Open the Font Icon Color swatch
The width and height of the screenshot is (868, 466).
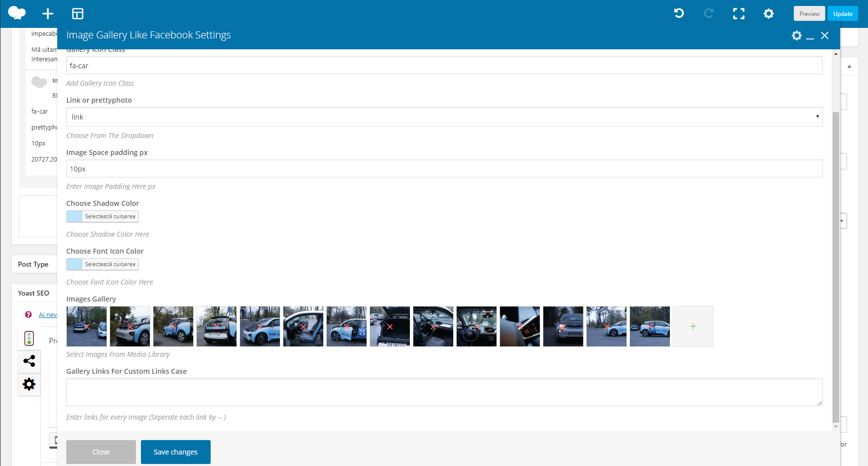click(74, 264)
